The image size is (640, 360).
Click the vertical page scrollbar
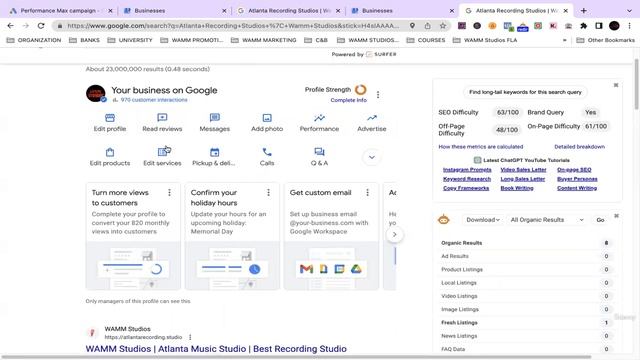coord(636,84)
